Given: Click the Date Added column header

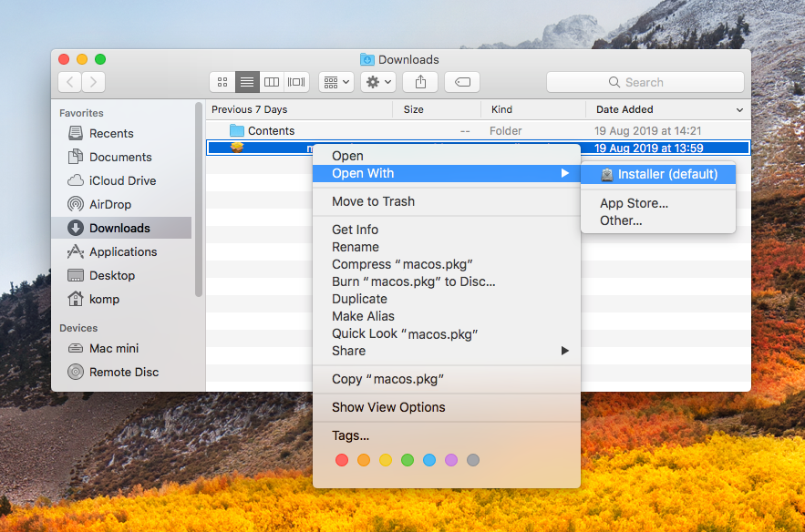Looking at the screenshot, I should click(666, 109).
